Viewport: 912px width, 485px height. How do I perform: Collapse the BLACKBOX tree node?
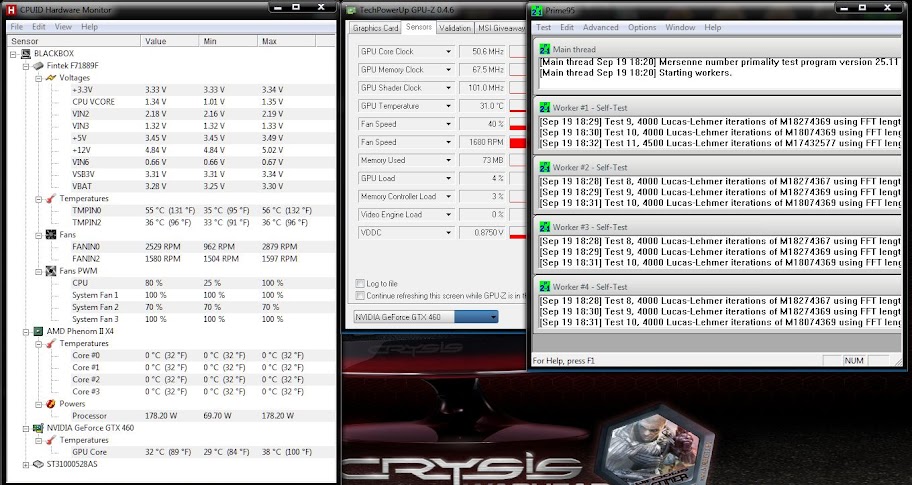tap(13, 53)
